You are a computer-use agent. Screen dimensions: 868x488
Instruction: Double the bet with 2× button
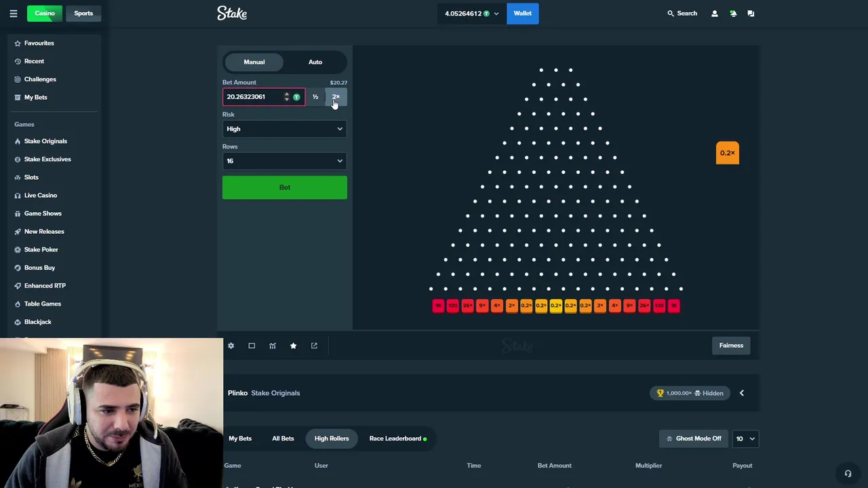336,97
